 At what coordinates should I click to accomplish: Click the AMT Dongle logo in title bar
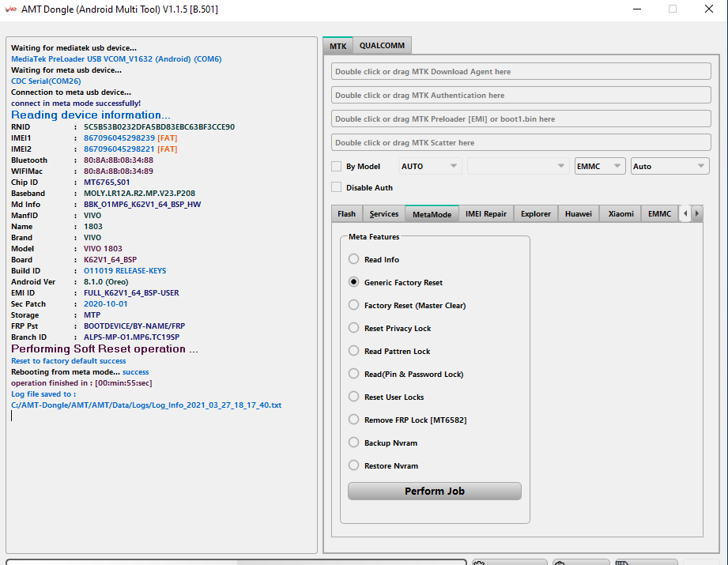coord(11,9)
